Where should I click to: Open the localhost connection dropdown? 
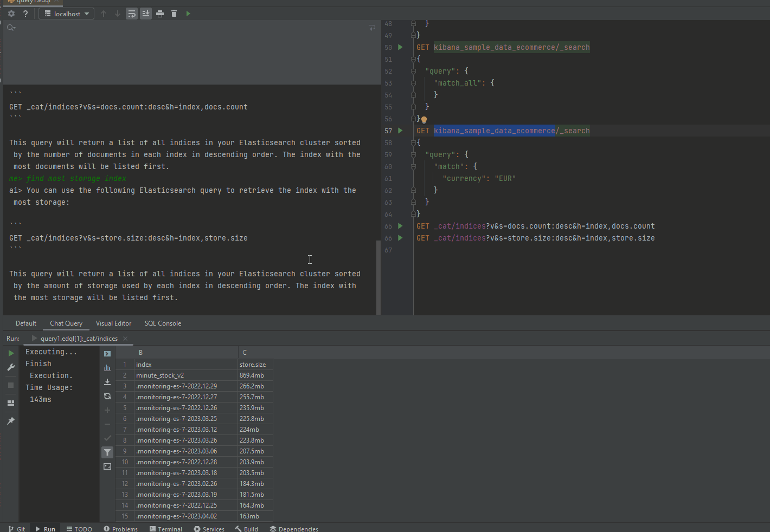coord(66,14)
